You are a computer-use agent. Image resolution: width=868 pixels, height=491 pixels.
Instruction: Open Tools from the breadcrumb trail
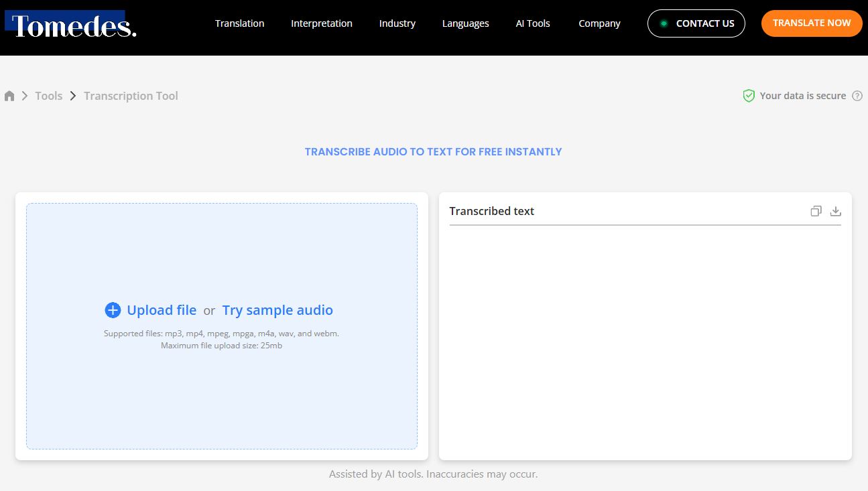pos(48,95)
